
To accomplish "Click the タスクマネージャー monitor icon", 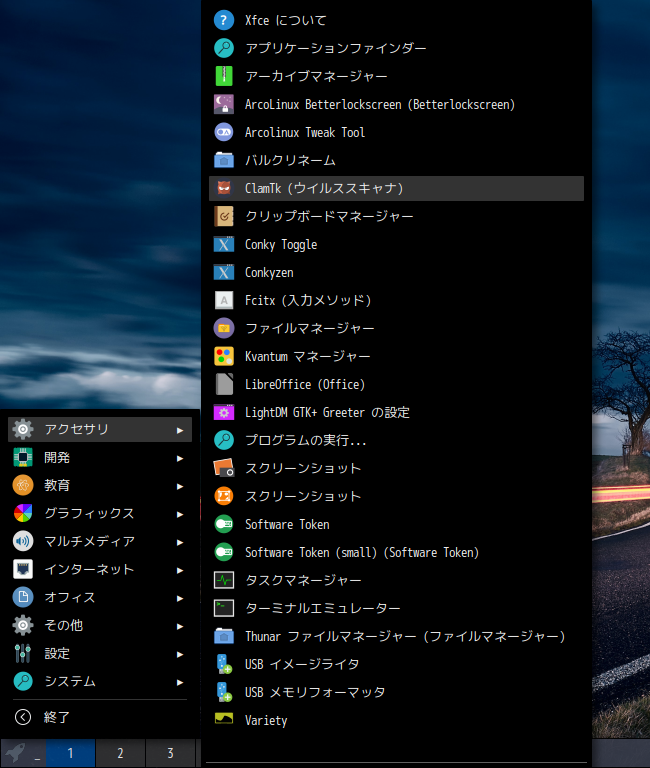I will coord(224,580).
